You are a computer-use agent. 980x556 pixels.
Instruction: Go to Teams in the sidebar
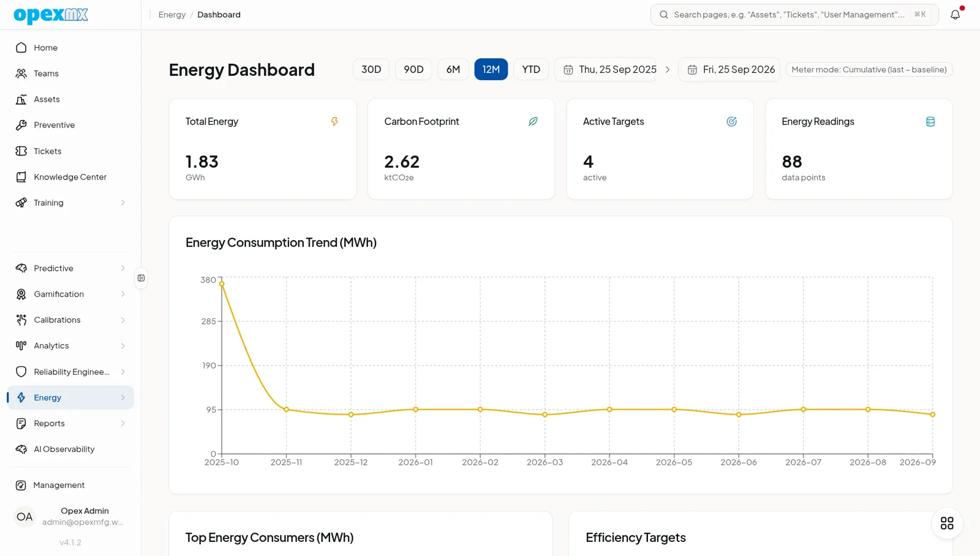pos(70,73)
